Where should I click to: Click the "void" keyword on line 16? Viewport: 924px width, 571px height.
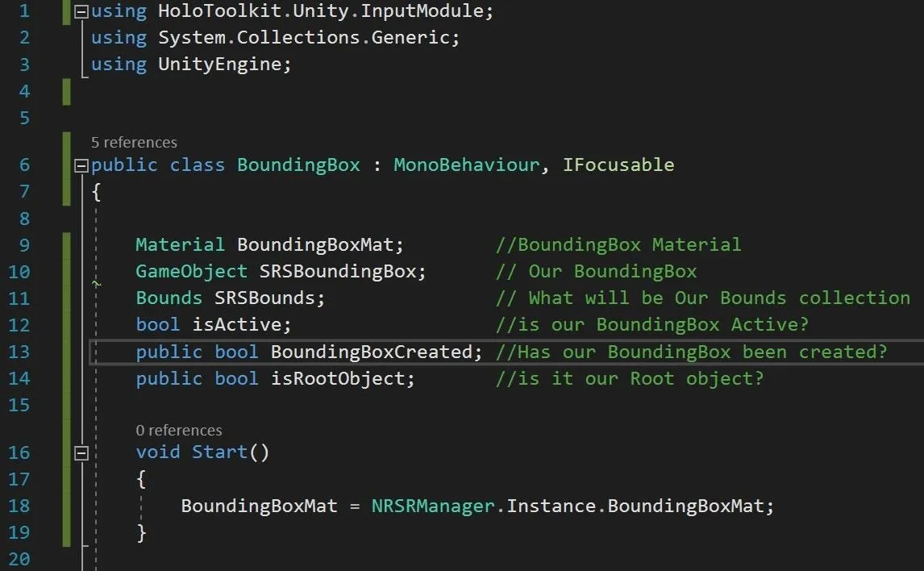[x=158, y=452]
